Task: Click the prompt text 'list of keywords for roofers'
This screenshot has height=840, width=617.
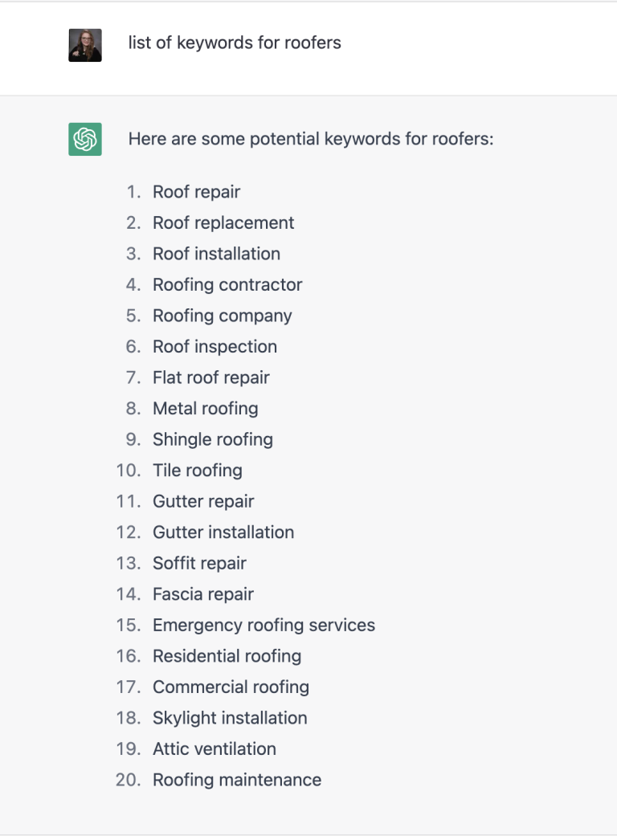Action: (x=235, y=43)
